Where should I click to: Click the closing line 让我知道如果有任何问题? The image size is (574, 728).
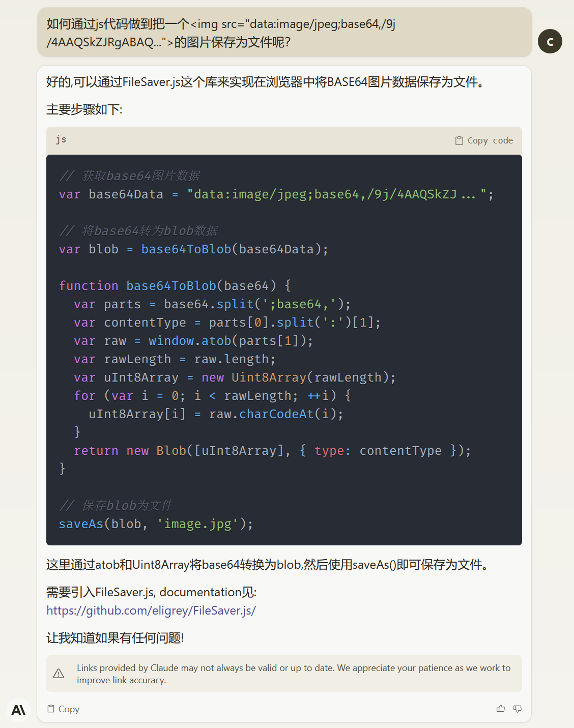click(x=115, y=638)
